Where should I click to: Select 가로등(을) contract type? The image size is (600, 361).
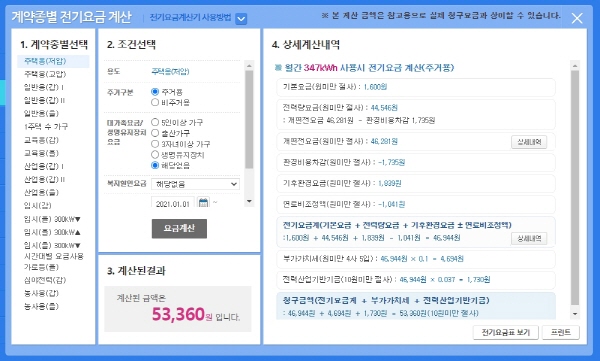(41, 267)
